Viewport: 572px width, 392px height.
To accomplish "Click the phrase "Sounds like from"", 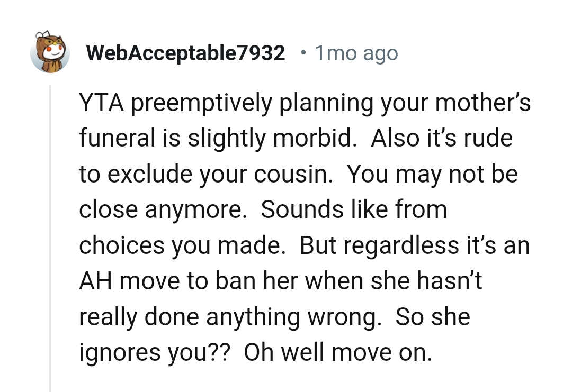I will (354, 209).
